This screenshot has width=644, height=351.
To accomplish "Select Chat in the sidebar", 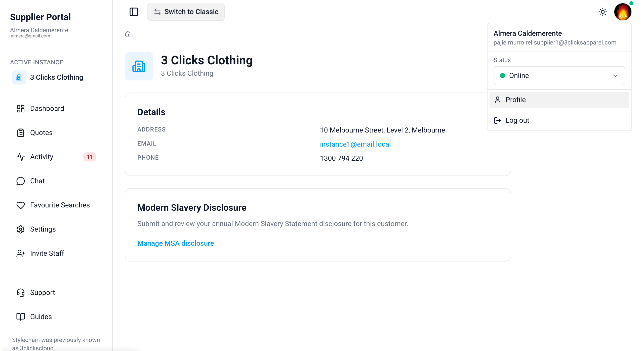I will [56, 181].
